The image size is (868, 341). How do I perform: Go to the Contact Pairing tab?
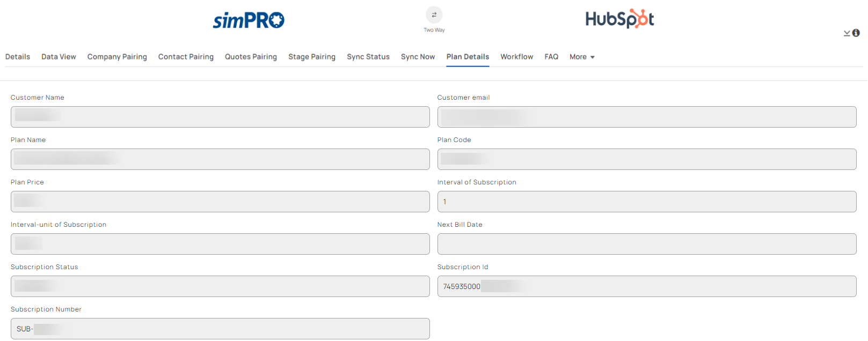186,57
